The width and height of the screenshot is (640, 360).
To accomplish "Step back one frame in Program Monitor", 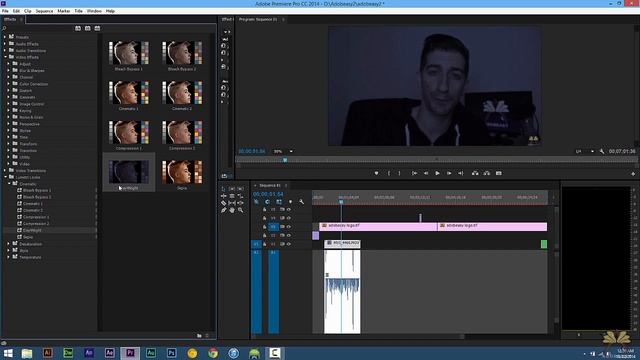I will 426,173.
